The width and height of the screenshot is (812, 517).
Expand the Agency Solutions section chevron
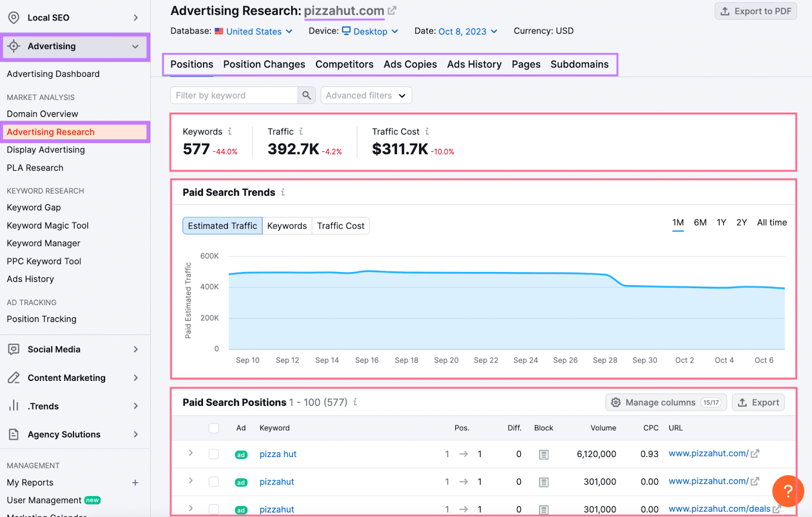pyautogui.click(x=136, y=434)
